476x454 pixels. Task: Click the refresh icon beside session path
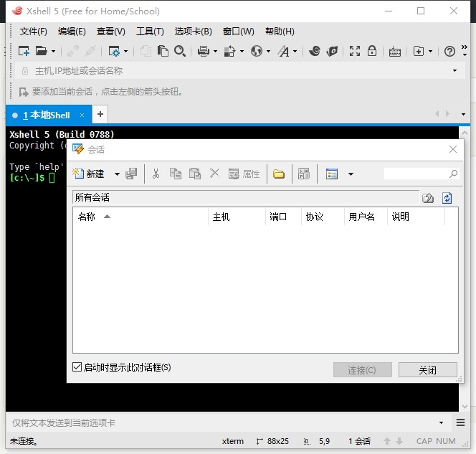(x=447, y=198)
